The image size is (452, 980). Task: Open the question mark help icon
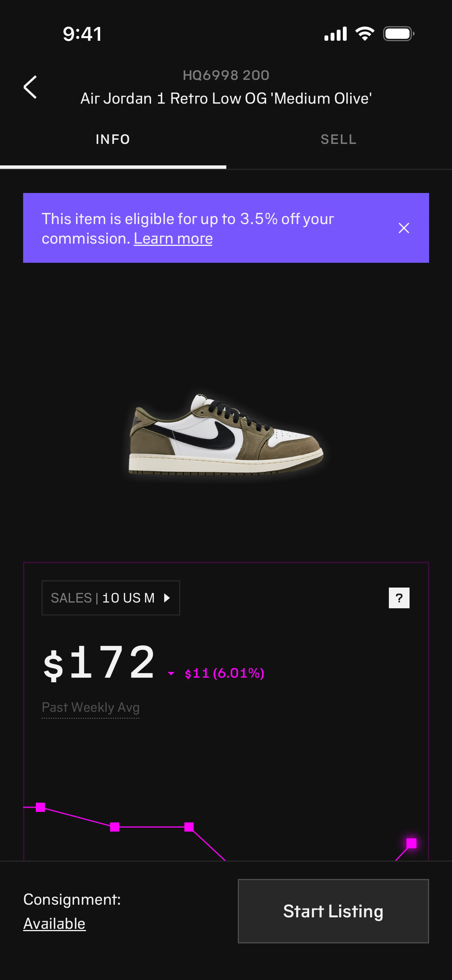(x=399, y=598)
